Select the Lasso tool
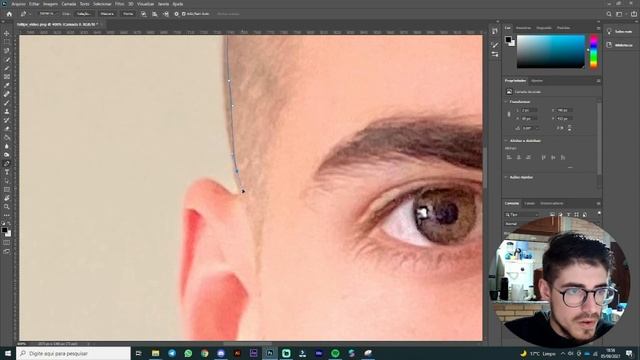640x360 pixels. 7,51
